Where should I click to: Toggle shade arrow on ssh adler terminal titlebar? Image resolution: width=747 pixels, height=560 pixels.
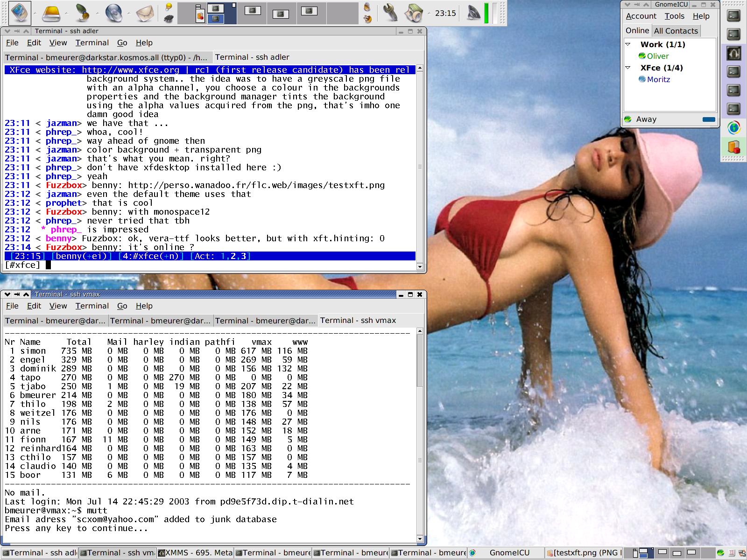26,31
